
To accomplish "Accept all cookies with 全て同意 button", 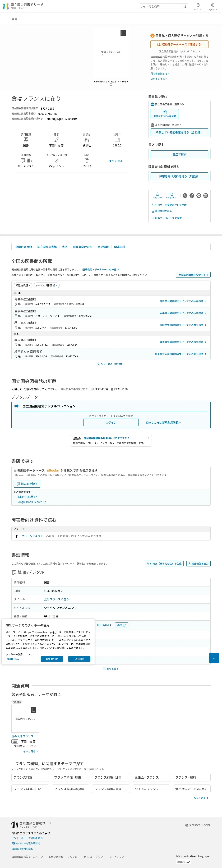I will click(x=79, y=659).
